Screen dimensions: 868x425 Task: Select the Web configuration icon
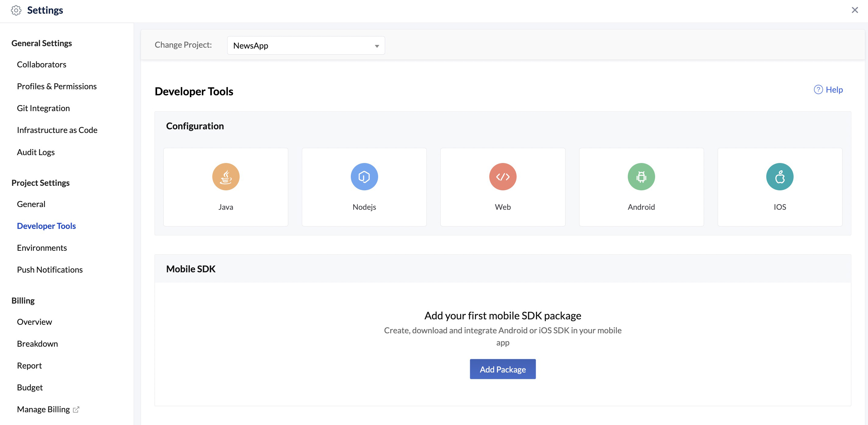tap(502, 176)
